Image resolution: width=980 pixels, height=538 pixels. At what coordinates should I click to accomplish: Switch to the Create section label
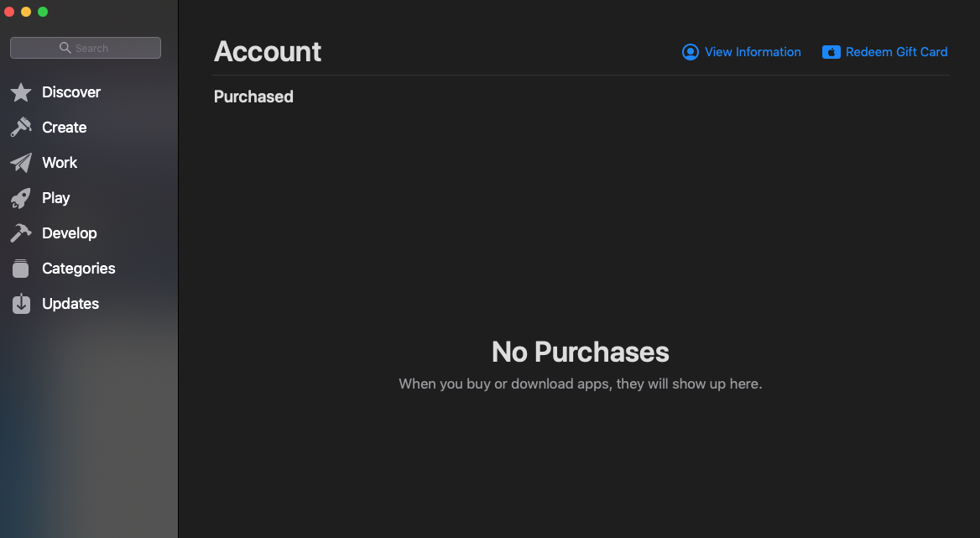tap(65, 128)
